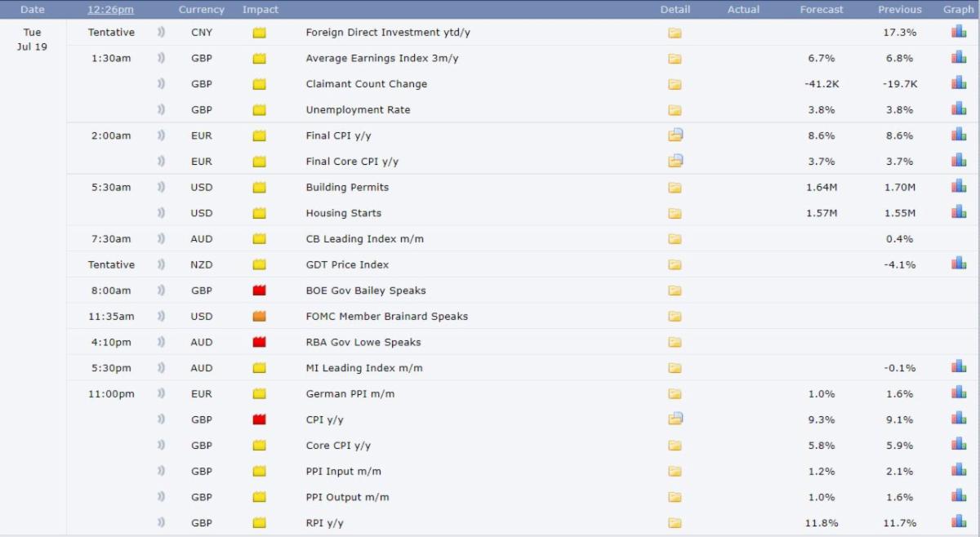
Task: View graph for Core CPI y/y
Action: 959,444
